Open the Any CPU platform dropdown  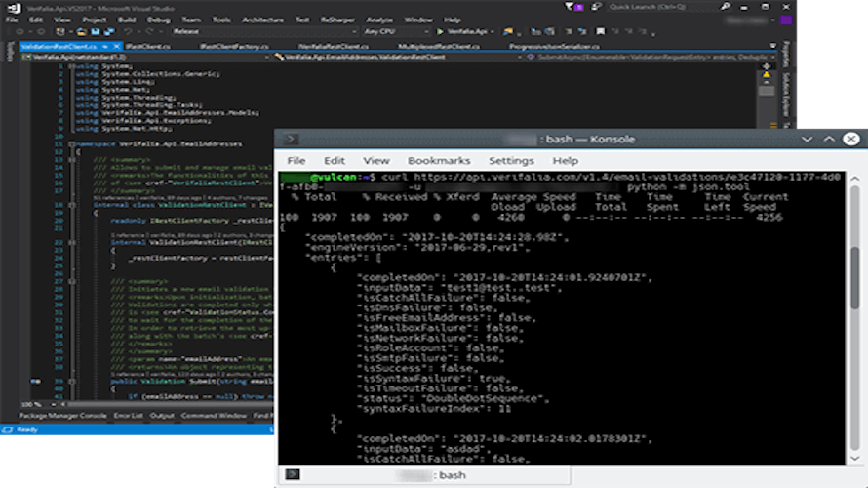[396, 31]
